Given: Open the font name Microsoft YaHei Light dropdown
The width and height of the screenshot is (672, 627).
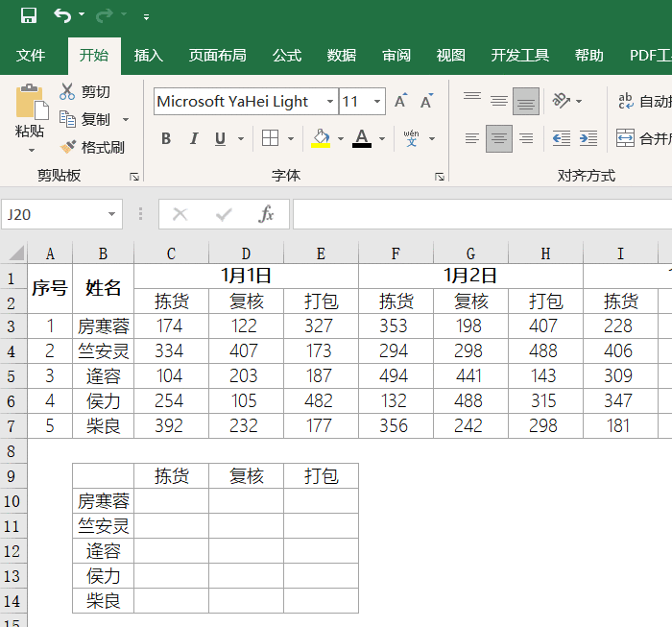Looking at the screenshot, I should pos(330,102).
